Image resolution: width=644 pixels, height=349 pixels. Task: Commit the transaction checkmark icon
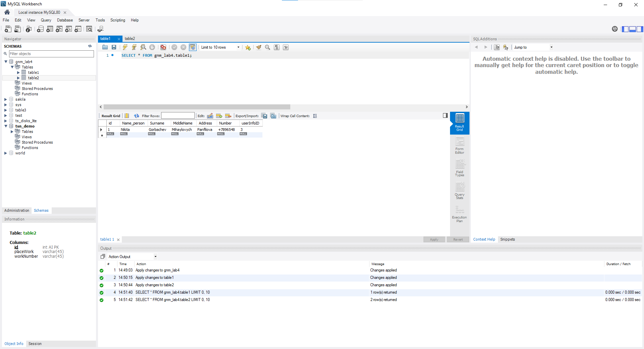175,47
